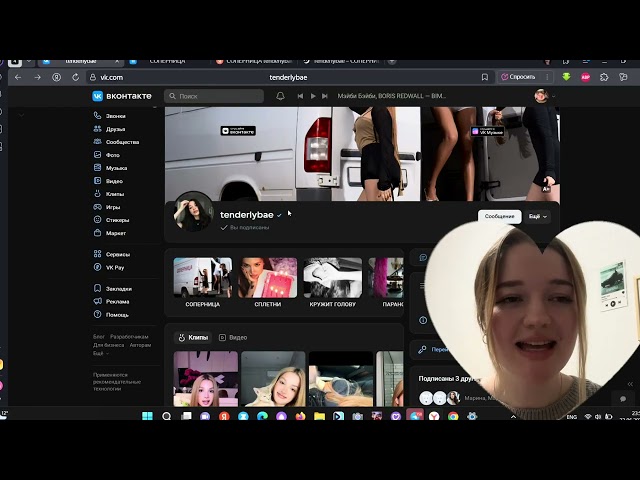The height and width of the screenshot is (480, 640).
Task: Click the Блог footer link
Action: (99, 337)
